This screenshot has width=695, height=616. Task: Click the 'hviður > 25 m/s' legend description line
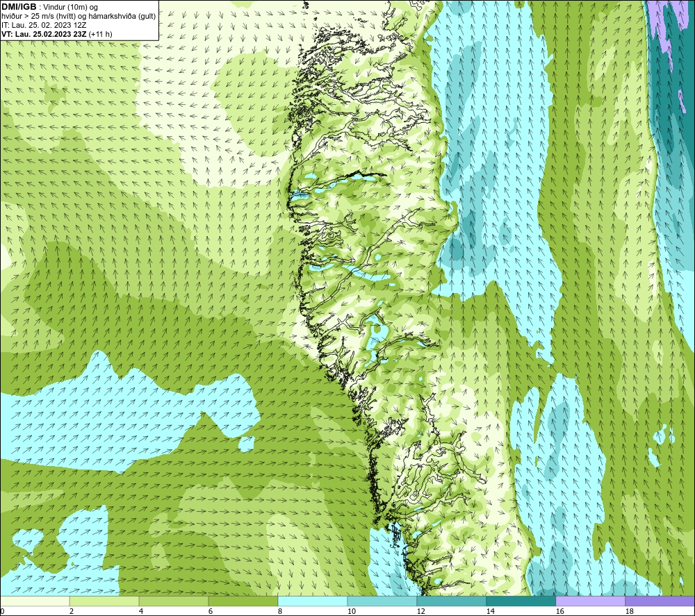coord(79,17)
